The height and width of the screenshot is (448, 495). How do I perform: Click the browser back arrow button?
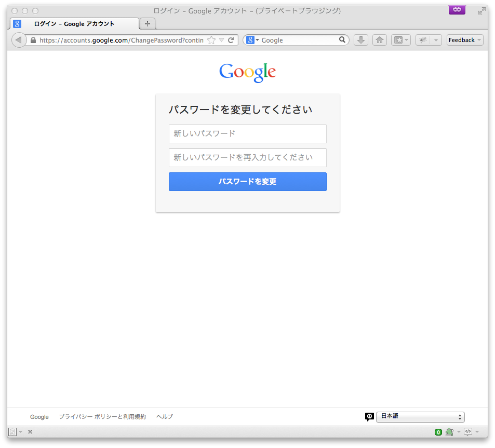click(x=19, y=40)
